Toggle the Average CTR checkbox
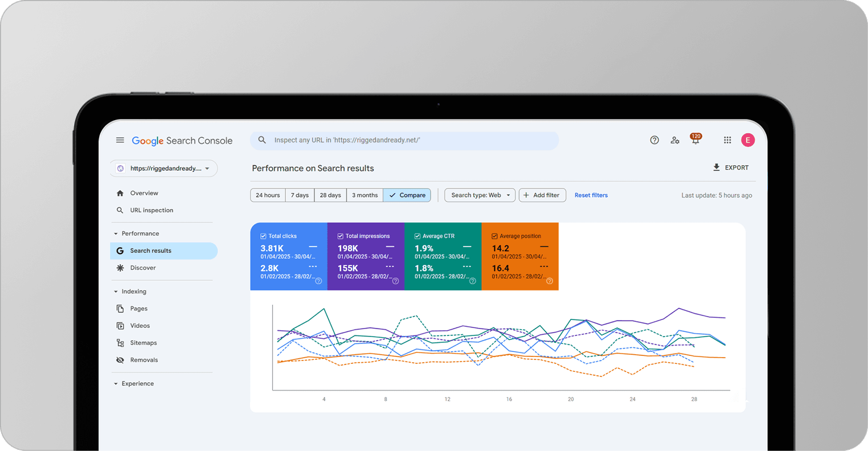The width and height of the screenshot is (868, 451). coord(417,236)
